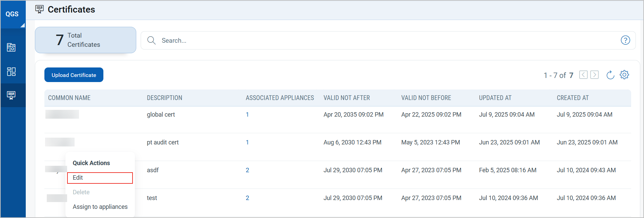Sort by the Common Name column header
Viewport: 644px width, 218px height.
69,98
